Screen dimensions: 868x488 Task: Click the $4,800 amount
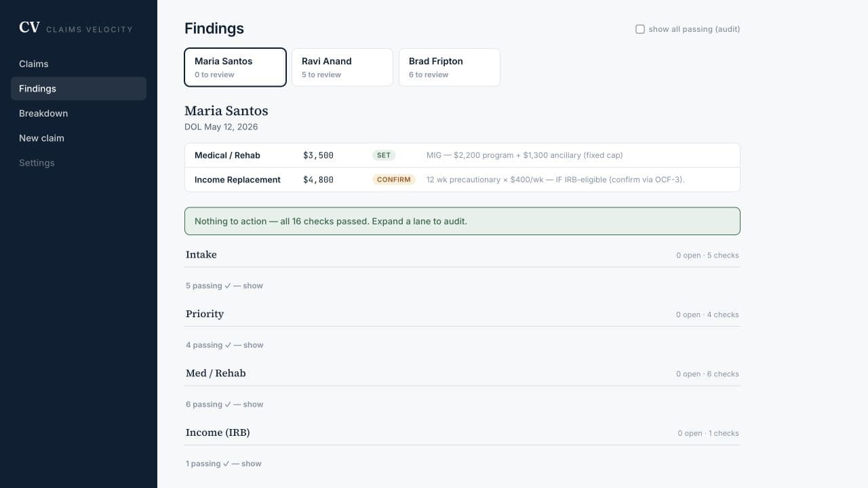click(318, 180)
